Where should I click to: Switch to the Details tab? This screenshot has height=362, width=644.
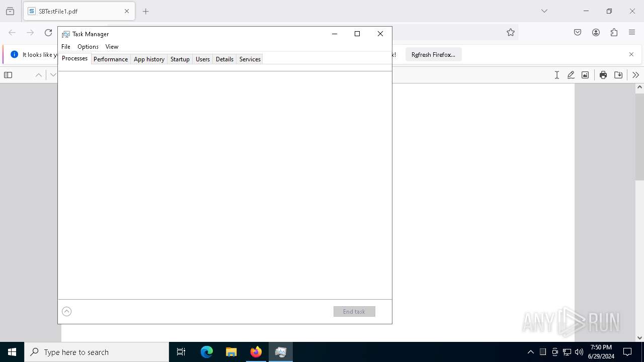tap(224, 59)
